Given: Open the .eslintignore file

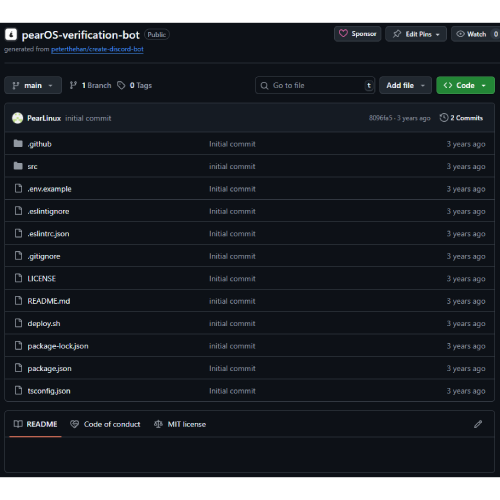Looking at the screenshot, I should 48,211.
